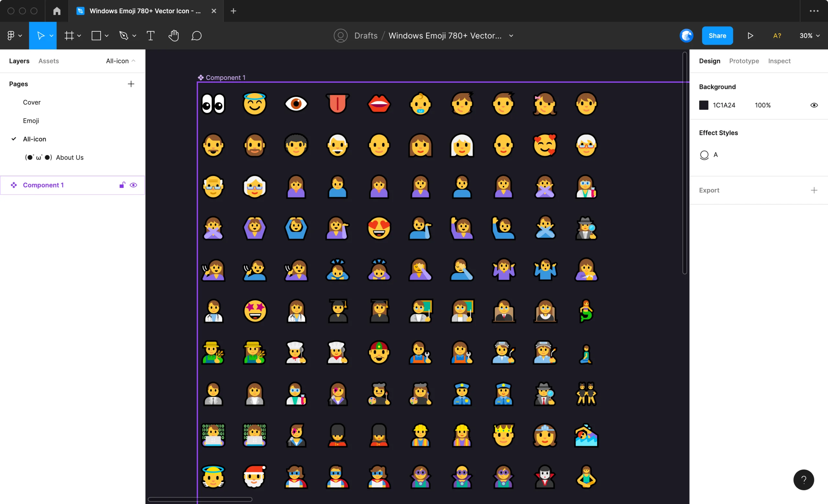Viewport: 828px width, 504px height.
Task: Click the heart-eyes face emoji
Action: pyautogui.click(x=379, y=228)
